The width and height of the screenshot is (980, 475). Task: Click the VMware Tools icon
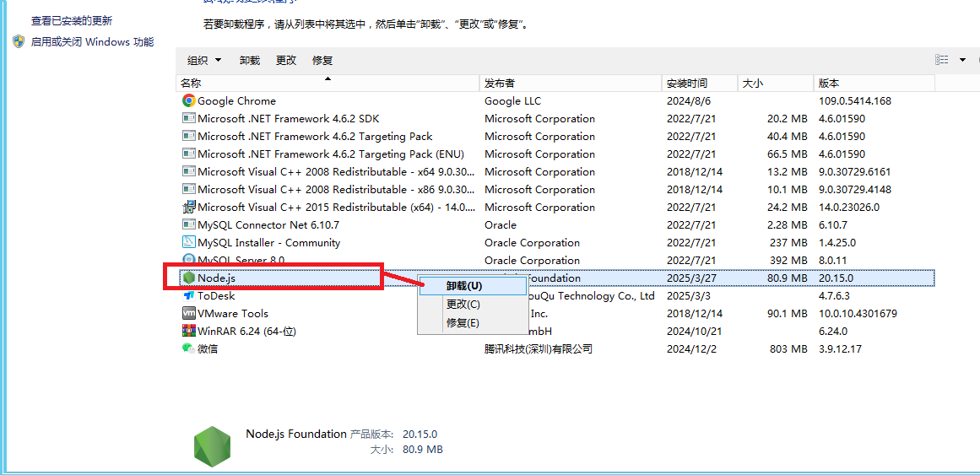189,313
